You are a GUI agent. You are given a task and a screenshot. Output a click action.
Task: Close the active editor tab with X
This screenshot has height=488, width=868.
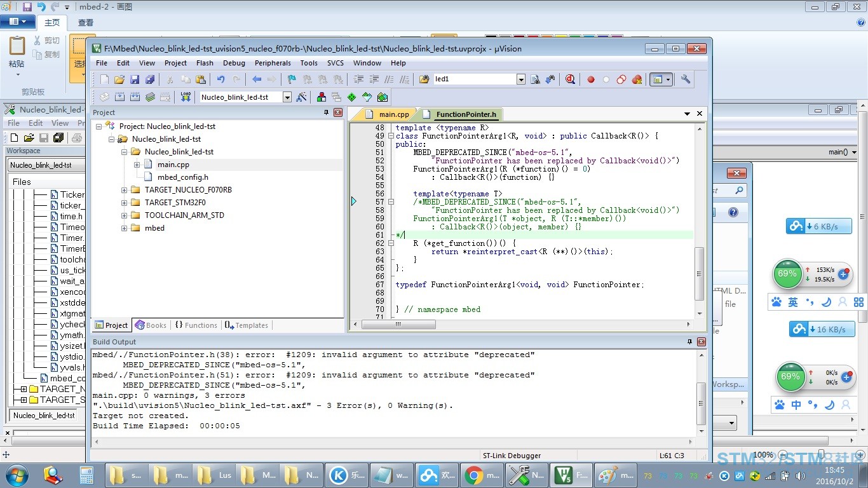(700, 114)
